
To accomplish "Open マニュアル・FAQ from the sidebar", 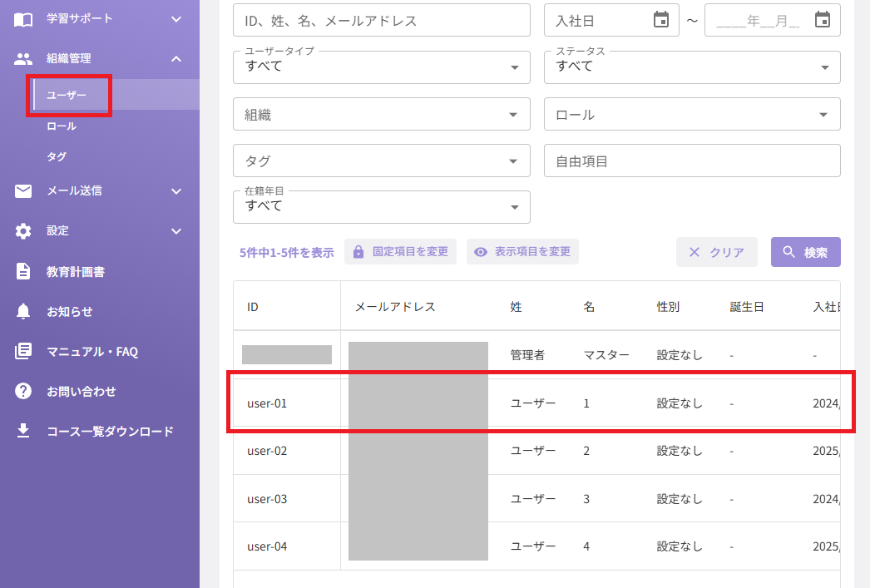I will (92, 352).
